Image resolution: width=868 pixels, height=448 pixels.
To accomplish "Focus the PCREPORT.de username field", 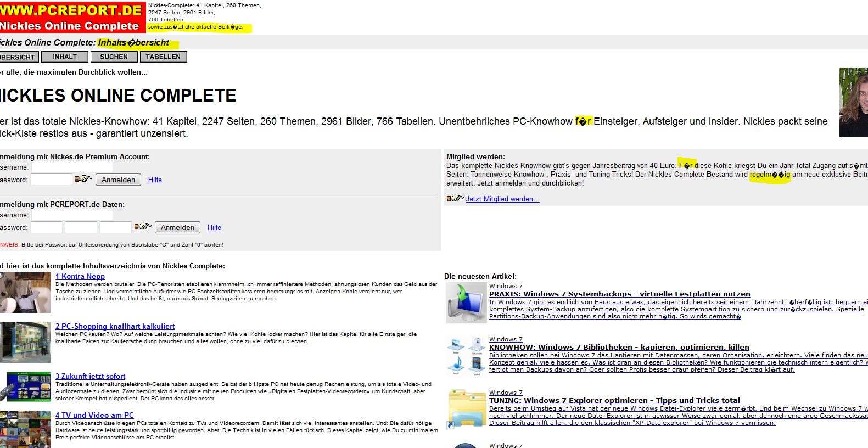I will (72, 215).
